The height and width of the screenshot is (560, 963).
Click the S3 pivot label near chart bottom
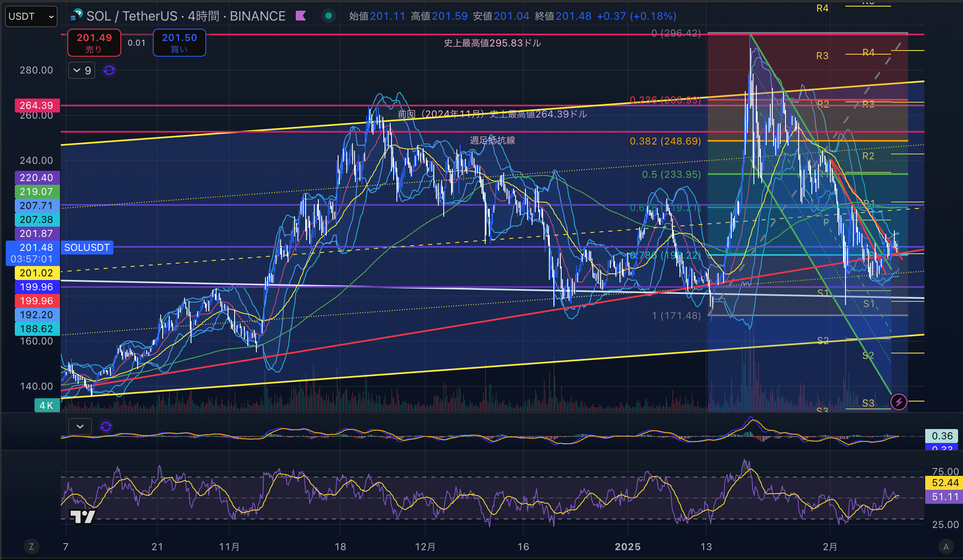coord(868,403)
